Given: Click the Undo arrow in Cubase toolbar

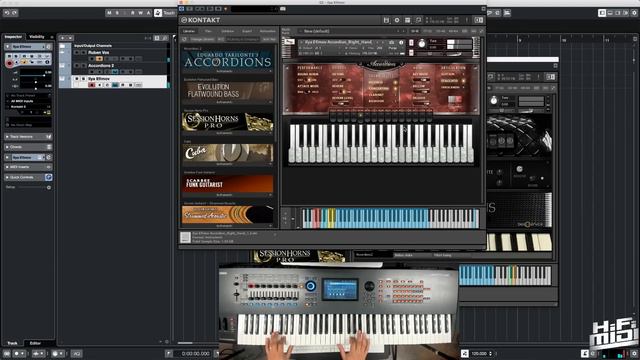Looking at the screenshot, I should tap(7, 13).
